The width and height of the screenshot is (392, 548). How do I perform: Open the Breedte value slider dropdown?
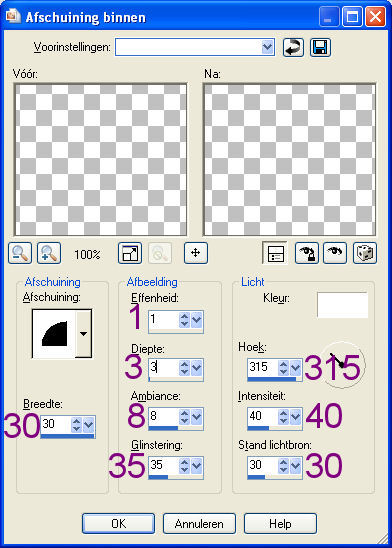[89, 425]
